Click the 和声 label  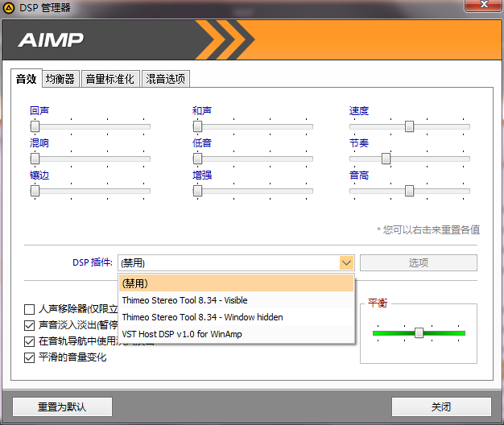coord(202,110)
